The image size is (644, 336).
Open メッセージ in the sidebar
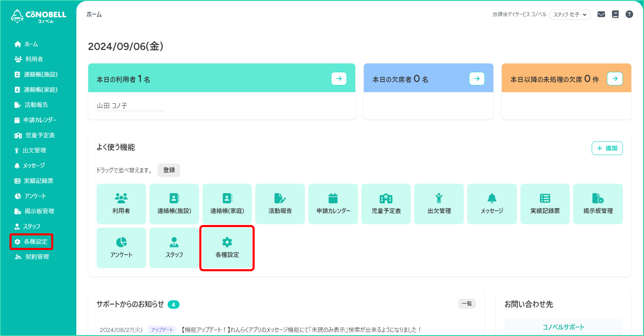(29, 165)
